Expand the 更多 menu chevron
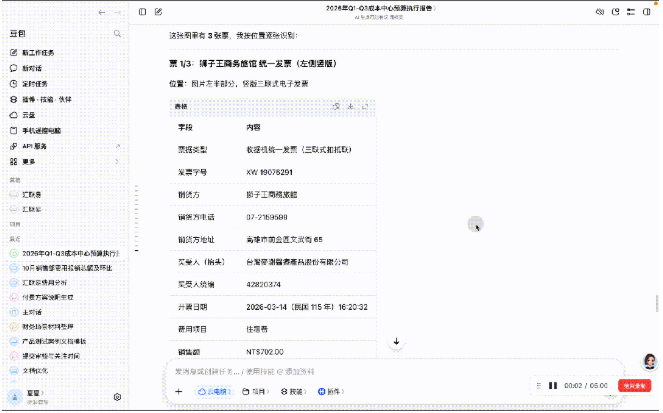This screenshot has width=663, height=413. [x=118, y=161]
